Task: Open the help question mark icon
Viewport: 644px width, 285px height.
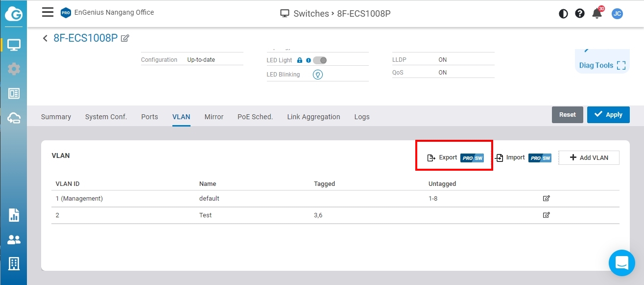Action: point(580,14)
